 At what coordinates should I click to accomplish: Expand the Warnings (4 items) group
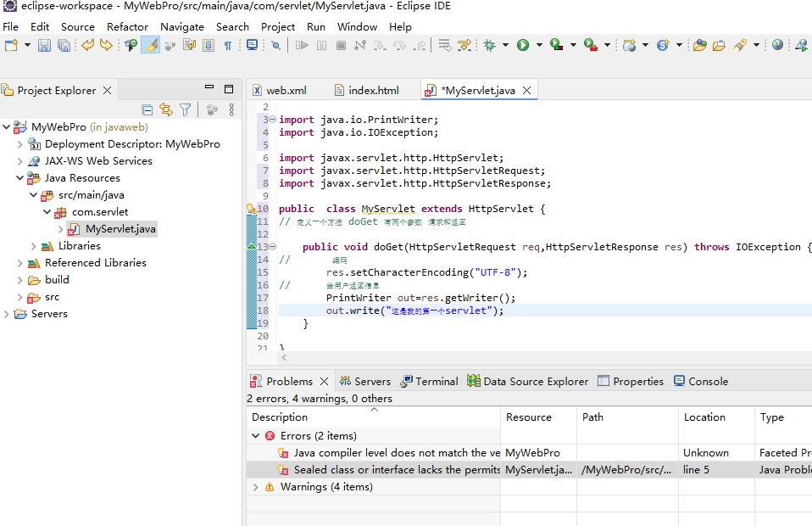click(x=255, y=487)
